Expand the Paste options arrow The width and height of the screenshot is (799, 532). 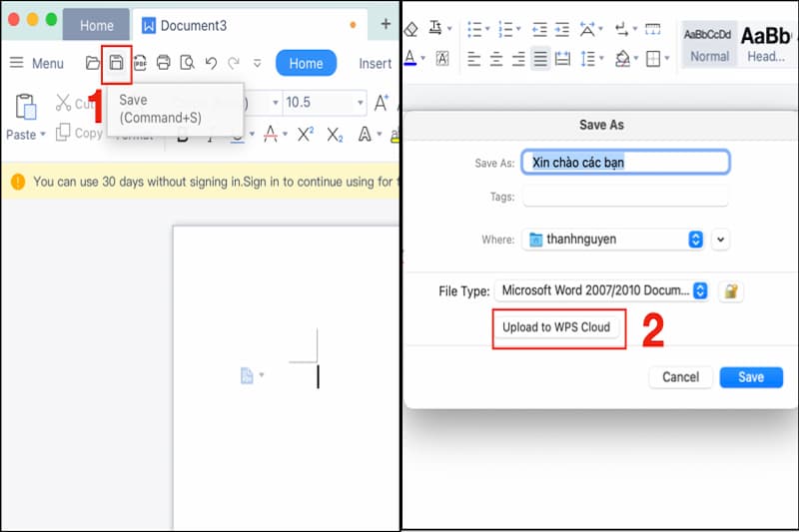pos(43,135)
